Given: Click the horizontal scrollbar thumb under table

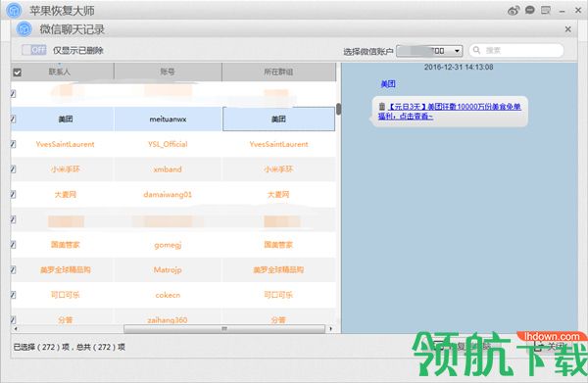Looking at the screenshot, I should tap(224, 329).
